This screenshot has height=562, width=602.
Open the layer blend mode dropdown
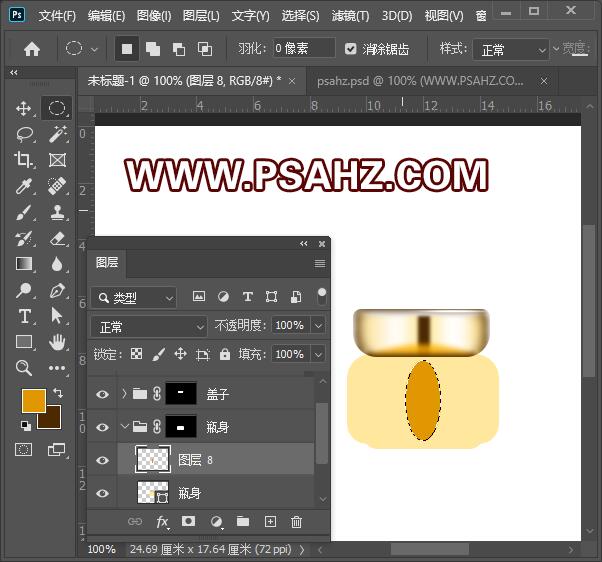(149, 327)
